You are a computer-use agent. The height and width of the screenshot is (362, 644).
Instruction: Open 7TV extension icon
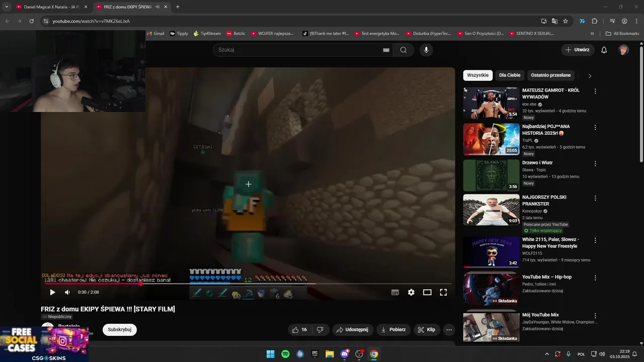pos(582,21)
